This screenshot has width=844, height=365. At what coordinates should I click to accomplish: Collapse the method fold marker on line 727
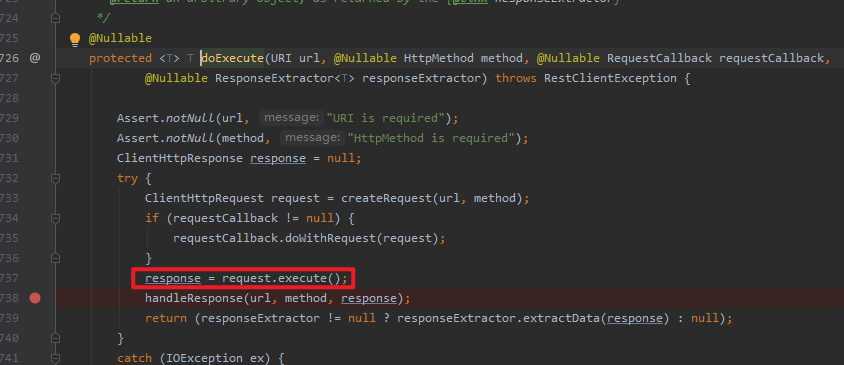pyautogui.click(x=55, y=79)
